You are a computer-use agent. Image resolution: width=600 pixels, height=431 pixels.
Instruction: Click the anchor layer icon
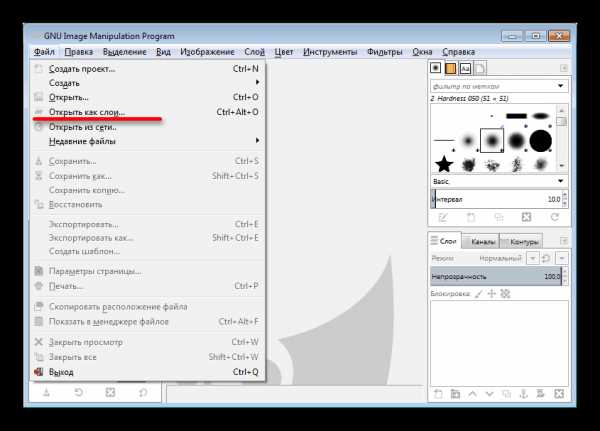coord(523,393)
